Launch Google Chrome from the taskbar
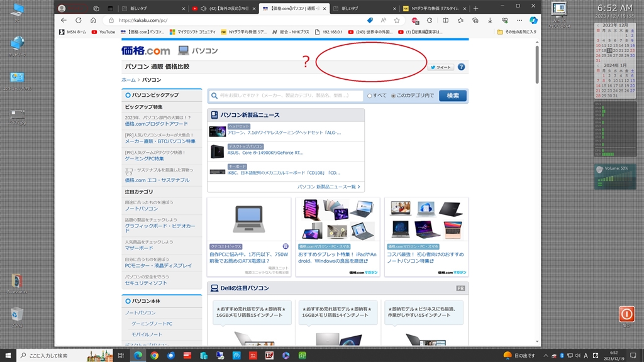This screenshot has width=644, height=362. (155, 356)
